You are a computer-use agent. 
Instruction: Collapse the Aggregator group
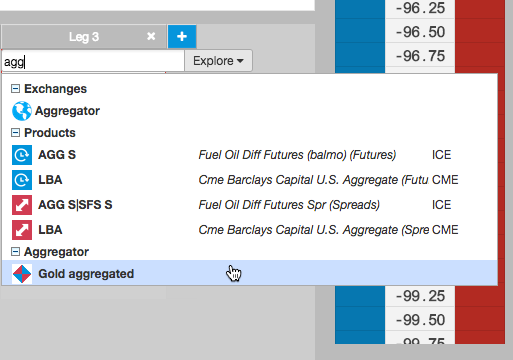pyautogui.click(x=15, y=252)
